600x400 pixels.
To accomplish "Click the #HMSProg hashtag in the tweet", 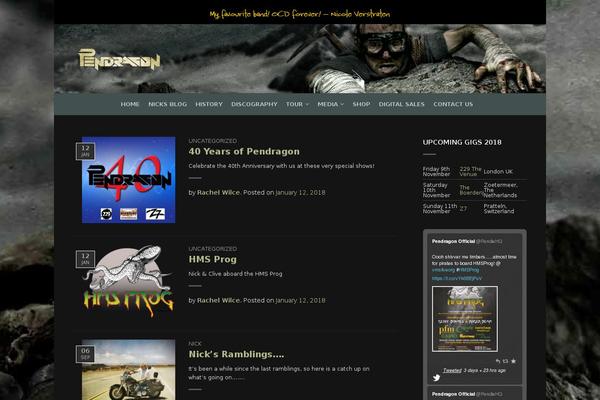I will pos(468,270).
